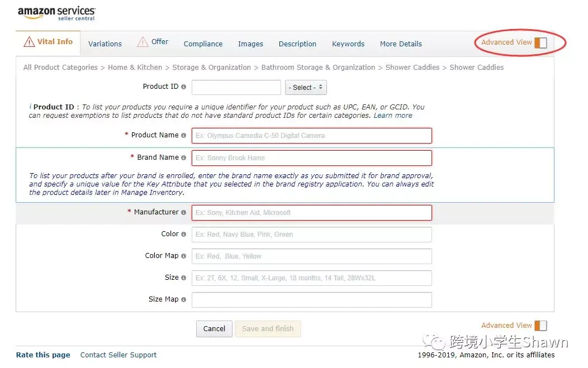Switch to the Vital Info tab

(48, 42)
